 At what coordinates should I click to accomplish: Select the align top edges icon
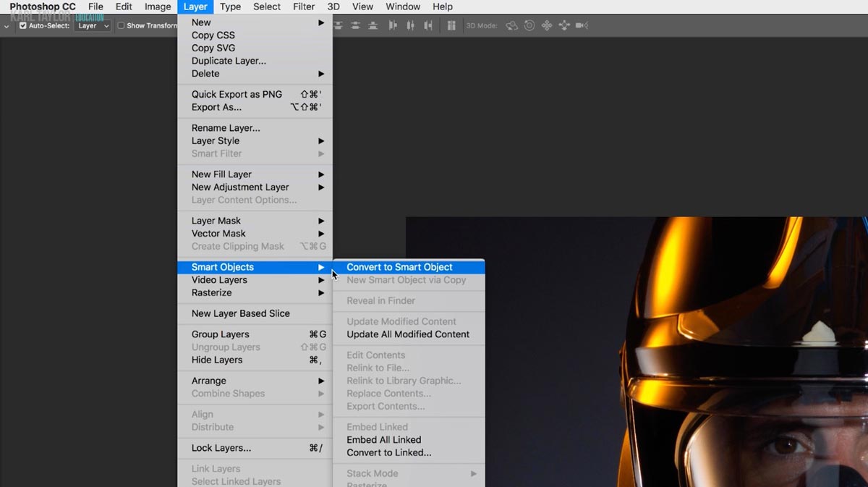coord(339,25)
